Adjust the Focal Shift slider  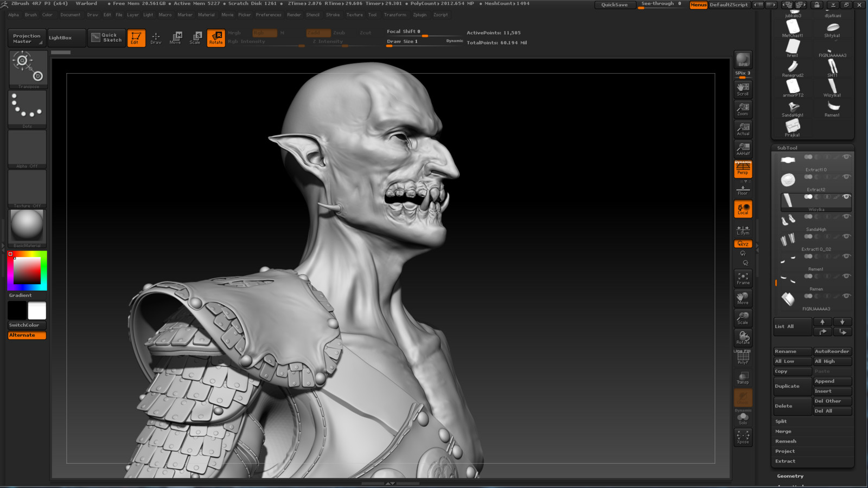424,33
